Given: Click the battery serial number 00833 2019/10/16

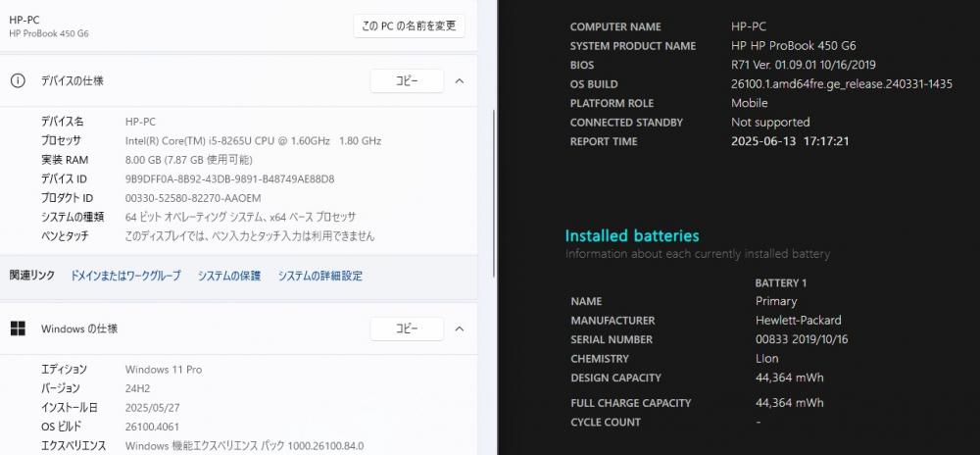Looking at the screenshot, I should [802, 339].
